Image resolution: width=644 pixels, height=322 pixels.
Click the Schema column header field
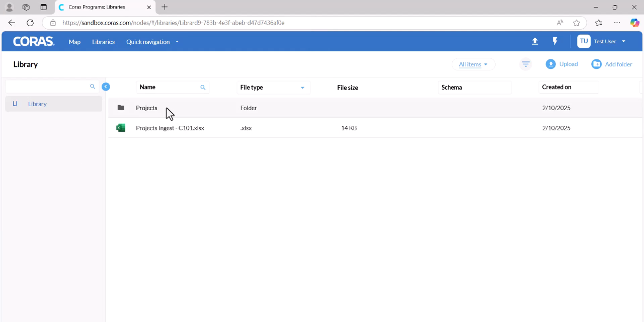click(x=474, y=87)
